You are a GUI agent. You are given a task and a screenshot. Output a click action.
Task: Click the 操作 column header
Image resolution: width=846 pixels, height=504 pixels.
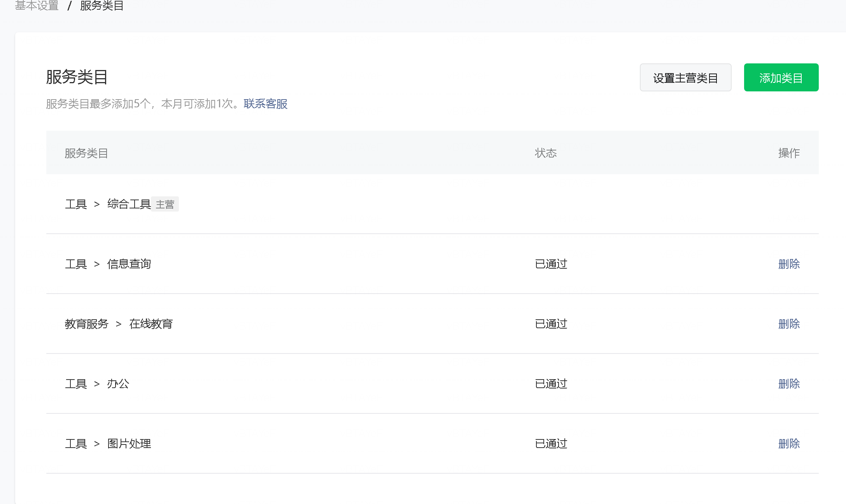[x=788, y=153]
